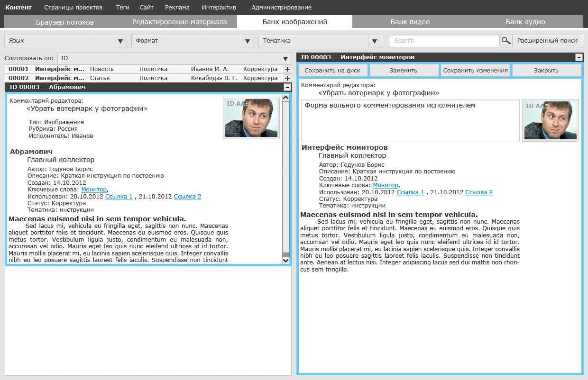
Task: Switch to the Банк аудио tab
Action: [x=525, y=22]
